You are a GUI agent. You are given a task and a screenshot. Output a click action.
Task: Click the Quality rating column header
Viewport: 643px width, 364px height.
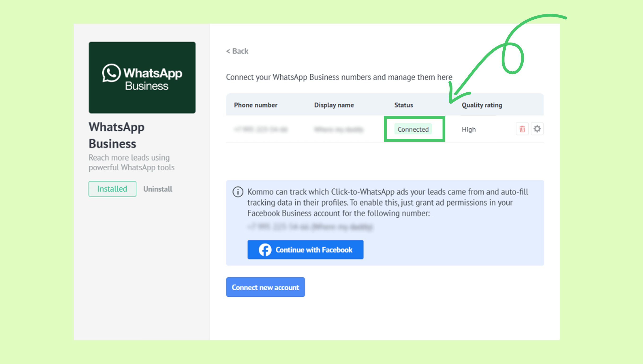point(482,105)
